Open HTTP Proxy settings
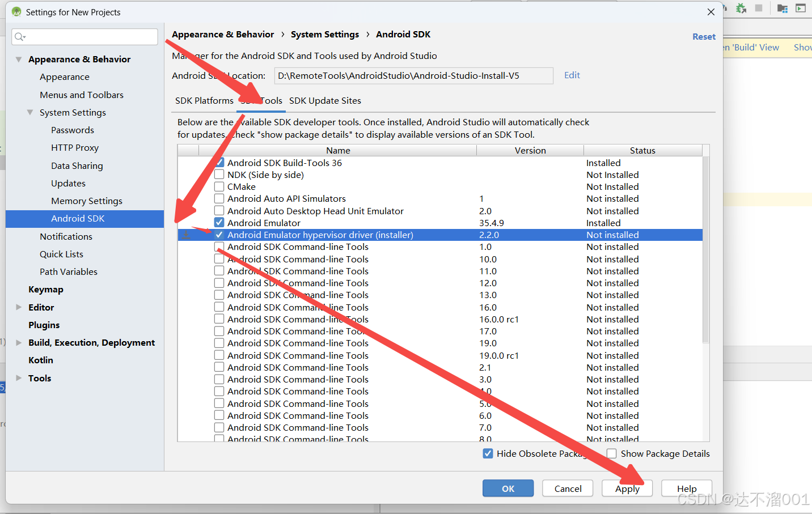Viewport: 812px width, 514px height. [x=75, y=147]
